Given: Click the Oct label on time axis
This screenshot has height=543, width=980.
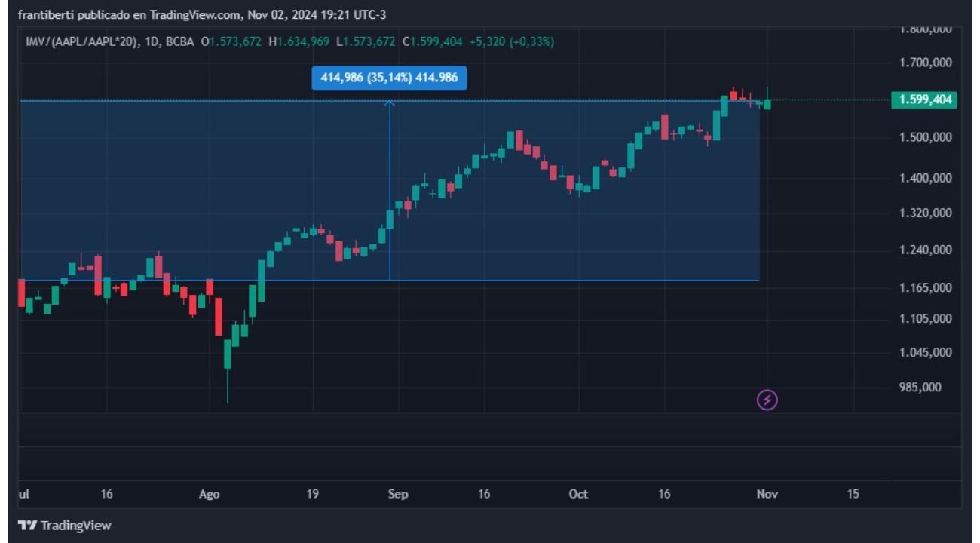Looking at the screenshot, I should tap(578, 494).
